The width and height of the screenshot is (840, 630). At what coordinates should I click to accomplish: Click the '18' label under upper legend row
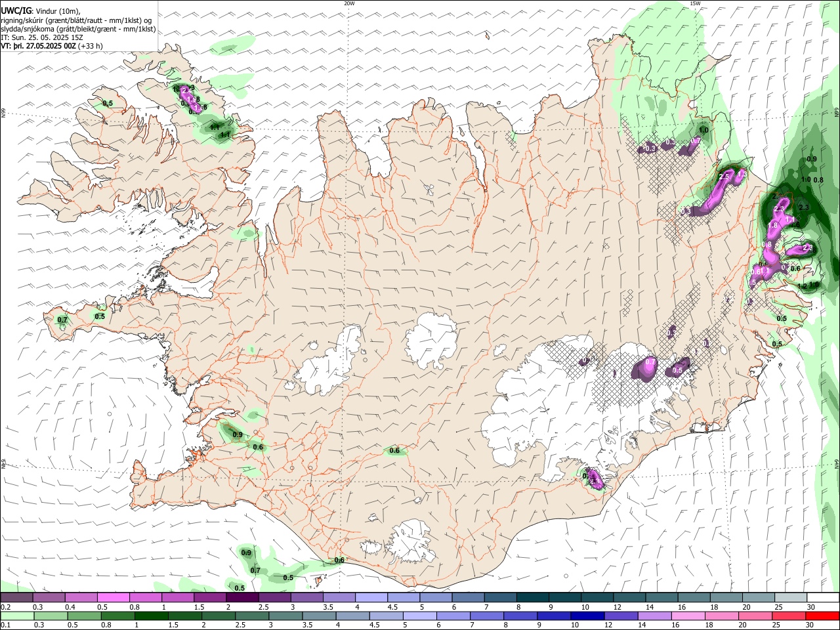pos(713,607)
